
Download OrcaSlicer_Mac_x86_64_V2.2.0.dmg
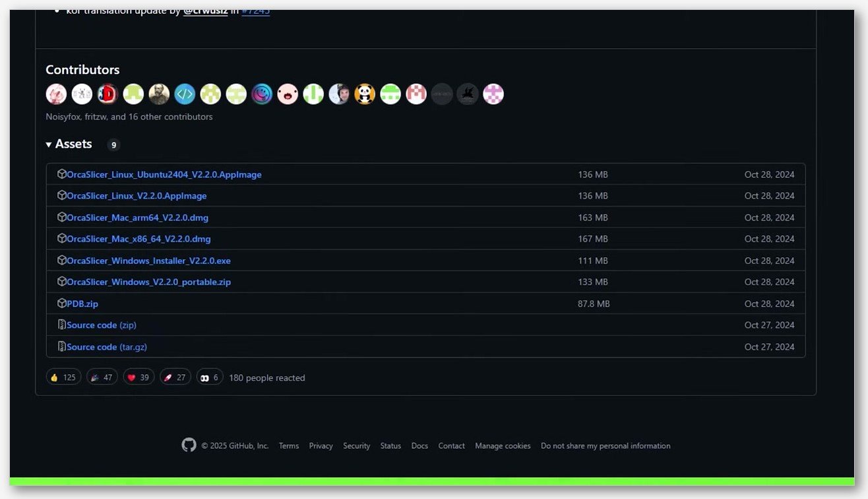coord(139,238)
